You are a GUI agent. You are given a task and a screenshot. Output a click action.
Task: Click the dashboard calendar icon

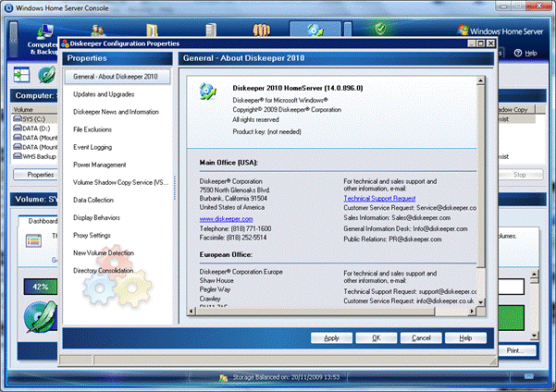click(x=33, y=241)
